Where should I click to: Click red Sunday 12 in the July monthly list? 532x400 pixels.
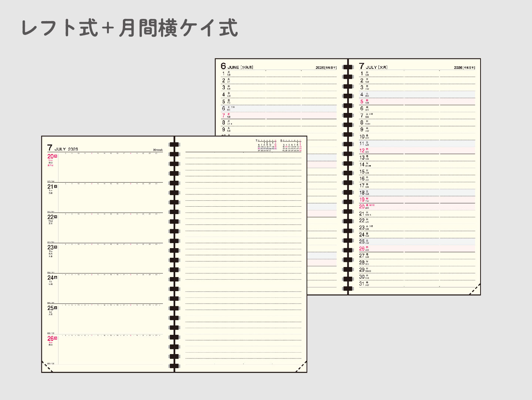[362, 151]
